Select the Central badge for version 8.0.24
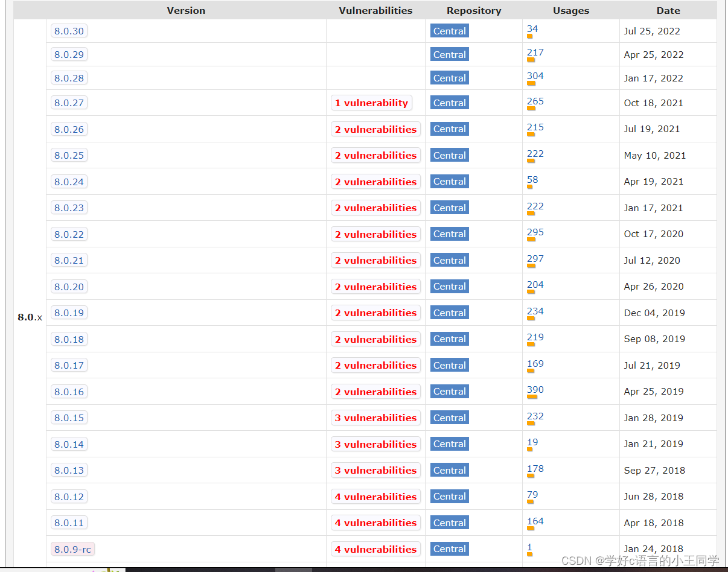Image resolution: width=728 pixels, height=572 pixels. pyautogui.click(x=449, y=181)
